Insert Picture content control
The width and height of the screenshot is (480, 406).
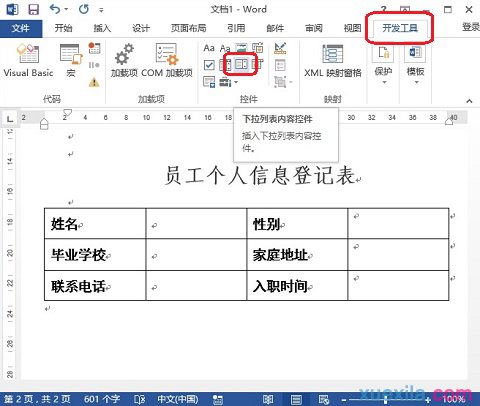pos(241,48)
